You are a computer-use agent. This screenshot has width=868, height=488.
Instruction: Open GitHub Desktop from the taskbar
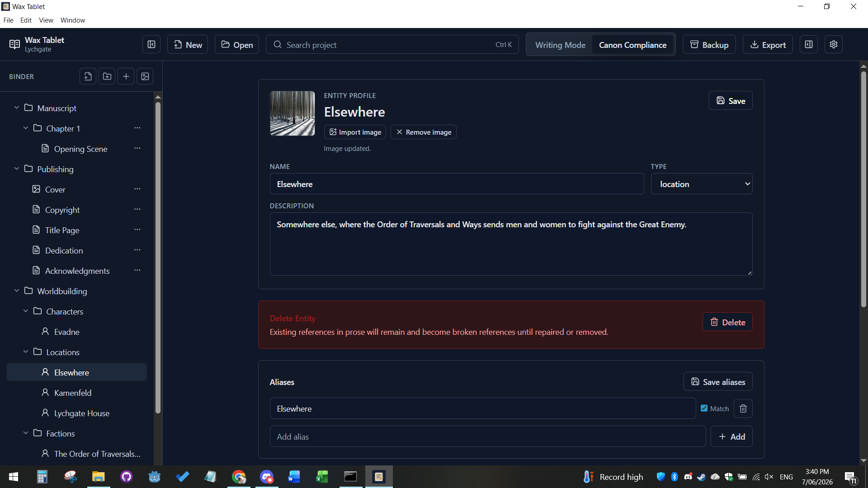pos(126,477)
